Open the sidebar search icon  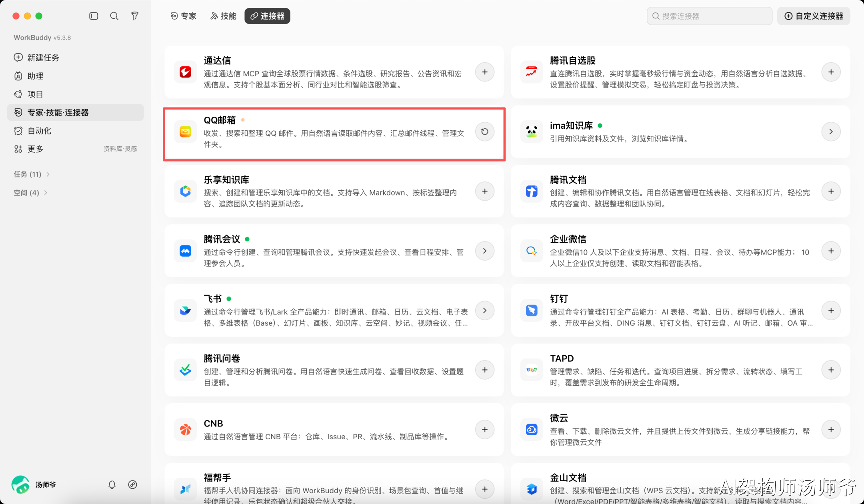point(114,16)
